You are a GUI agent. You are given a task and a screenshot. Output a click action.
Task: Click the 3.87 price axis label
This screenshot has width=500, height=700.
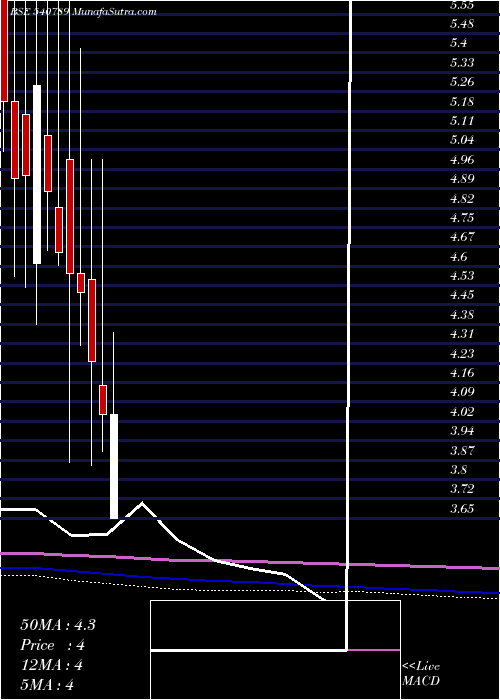(x=462, y=450)
